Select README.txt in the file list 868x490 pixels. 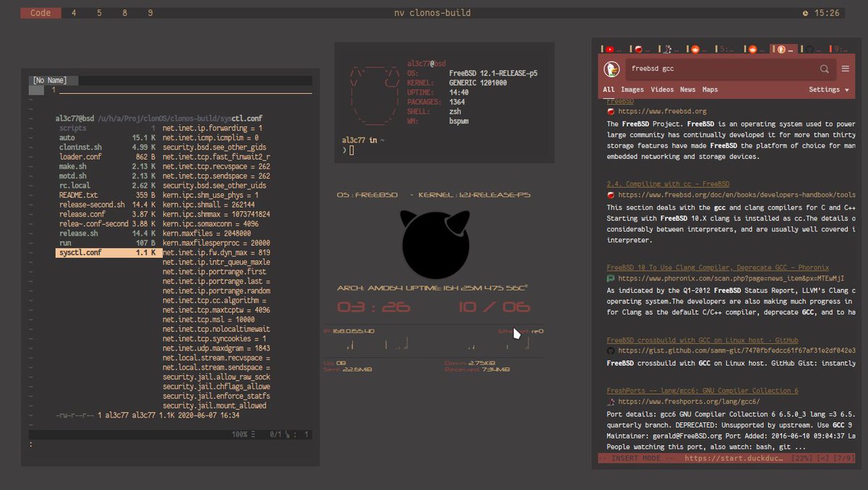(x=106, y=195)
